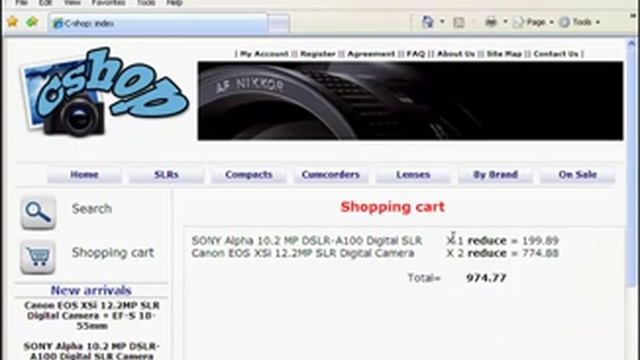Screen dimensions: 640x360
Task: Click the Favorites star icon
Action: coord(13,22)
